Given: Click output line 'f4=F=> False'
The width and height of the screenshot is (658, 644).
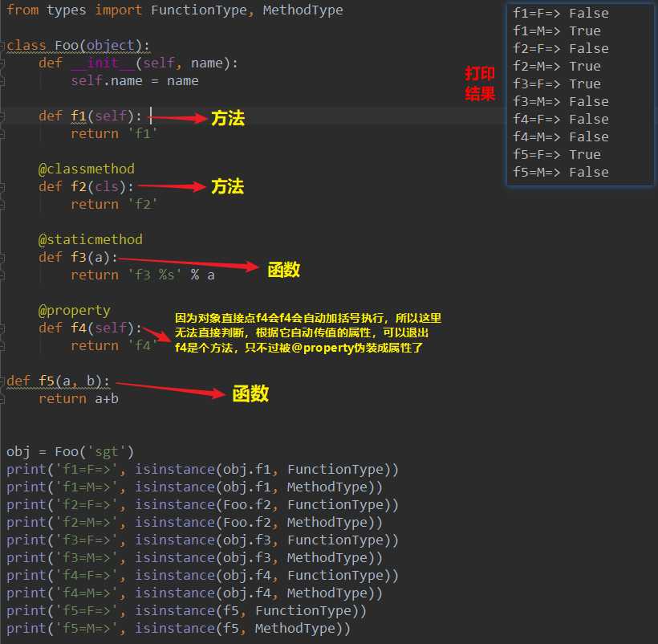Looking at the screenshot, I should pyautogui.click(x=561, y=119).
